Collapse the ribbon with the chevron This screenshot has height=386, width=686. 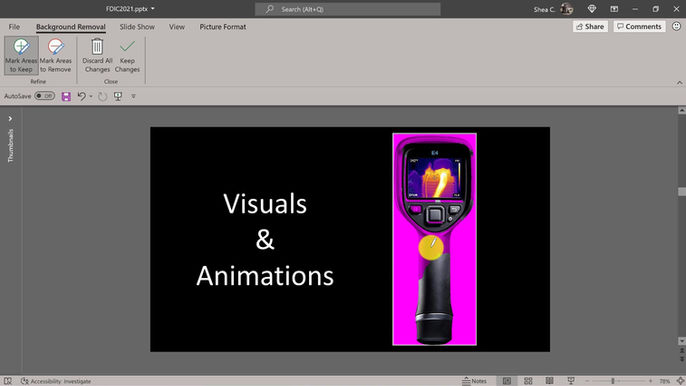[x=679, y=83]
